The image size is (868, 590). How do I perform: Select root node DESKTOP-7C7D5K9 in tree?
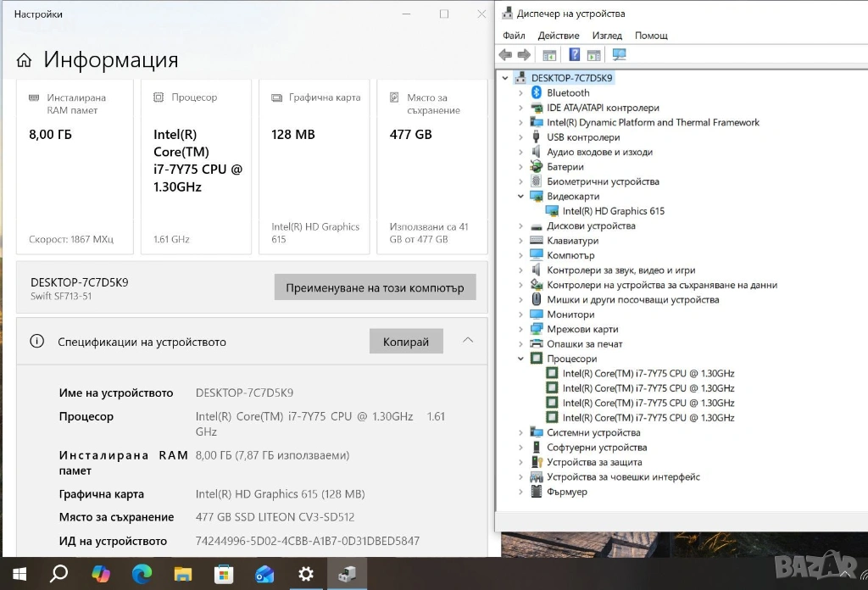[x=571, y=78]
